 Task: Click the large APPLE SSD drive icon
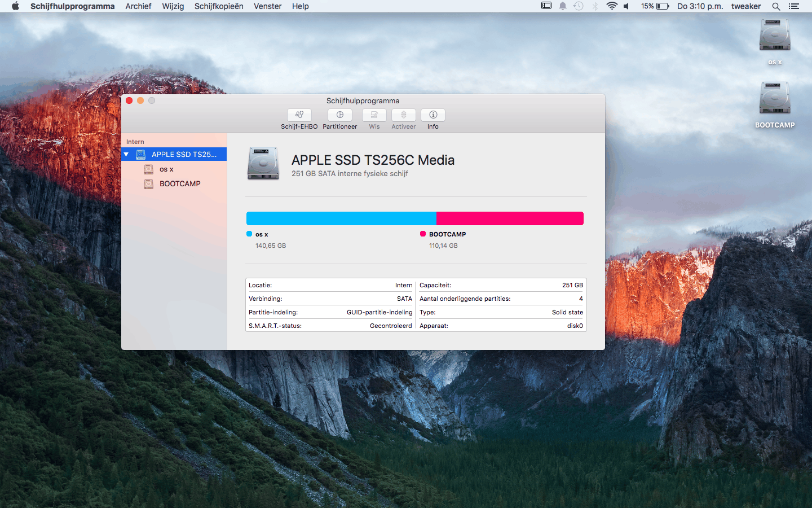263,164
